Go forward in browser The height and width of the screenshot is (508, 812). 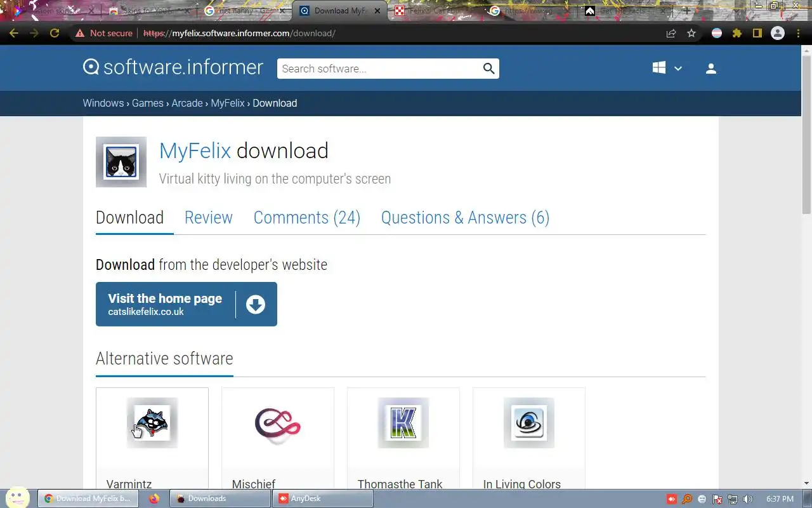point(34,33)
